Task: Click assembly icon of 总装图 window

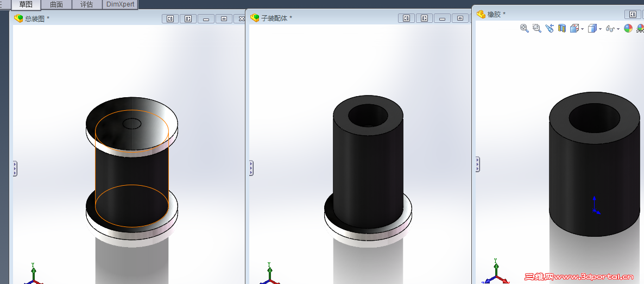Action: [x=18, y=18]
